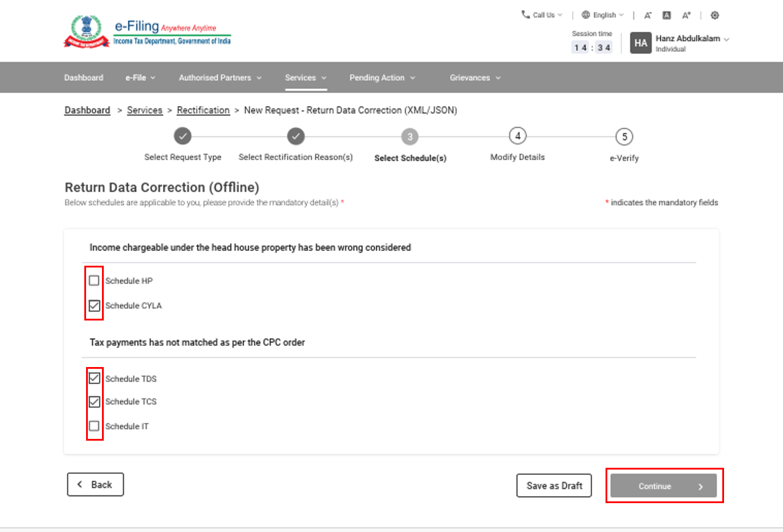The height and width of the screenshot is (532, 783).
Task: Check the Schedule HP checkbox
Action: click(94, 280)
